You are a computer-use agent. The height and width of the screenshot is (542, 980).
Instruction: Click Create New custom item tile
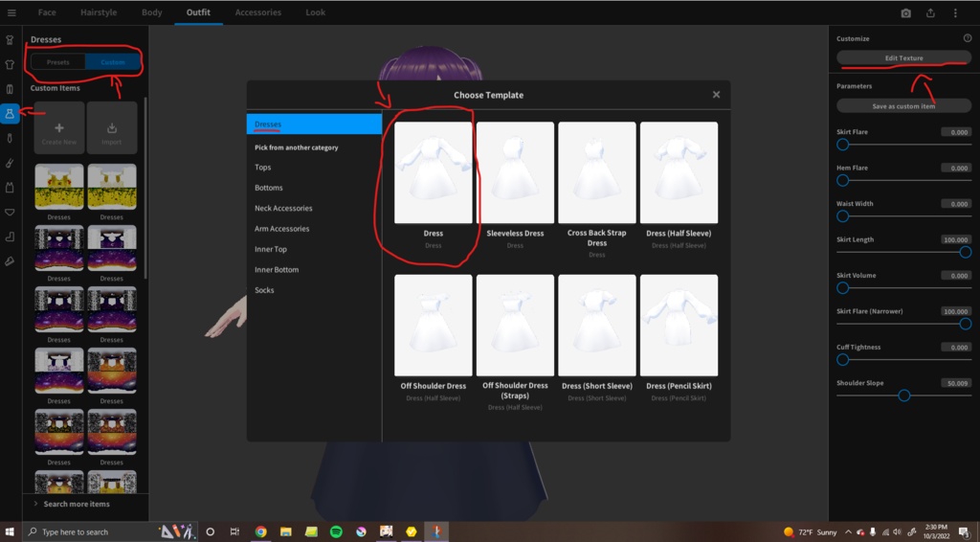pos(59,128)
